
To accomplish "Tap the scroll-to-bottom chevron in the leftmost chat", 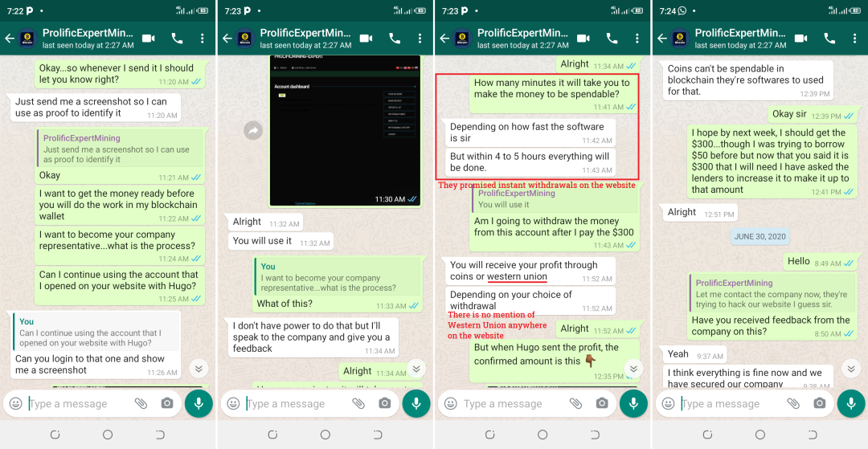I will click(199, 369).
